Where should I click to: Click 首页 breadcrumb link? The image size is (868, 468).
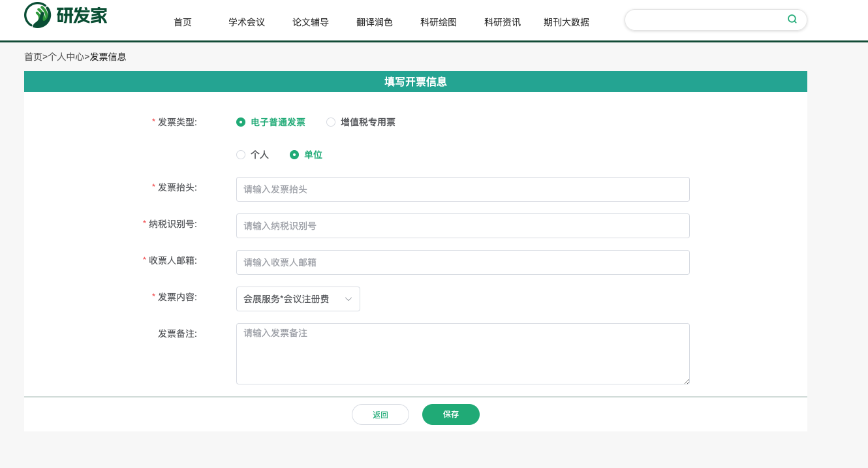33,57
